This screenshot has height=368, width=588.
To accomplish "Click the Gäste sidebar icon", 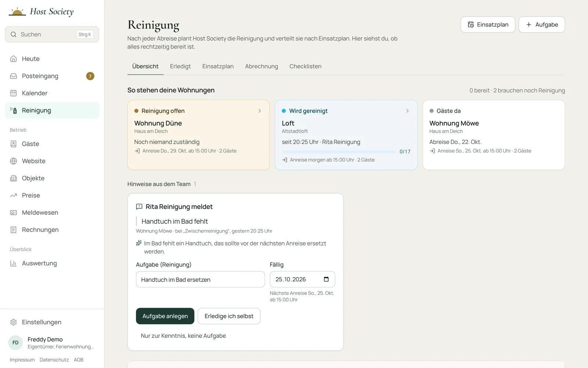I will [x=14, y=144].
